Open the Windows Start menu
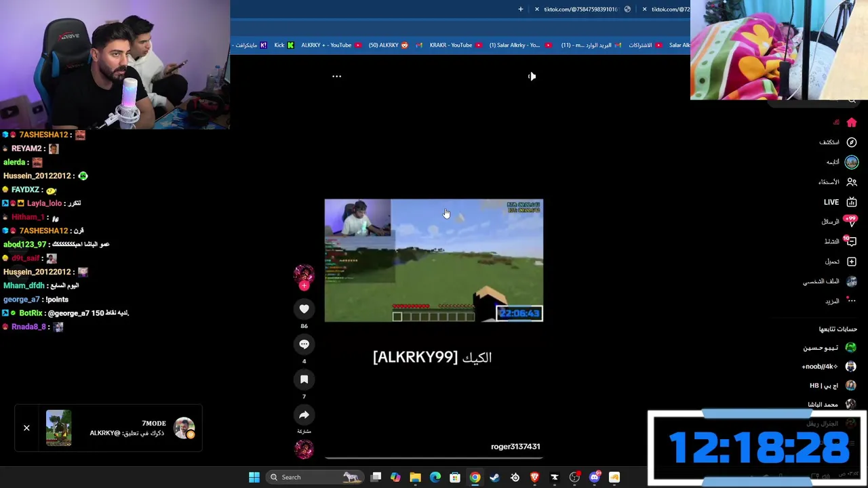This screenshot has width=868, height=488. 254,477
